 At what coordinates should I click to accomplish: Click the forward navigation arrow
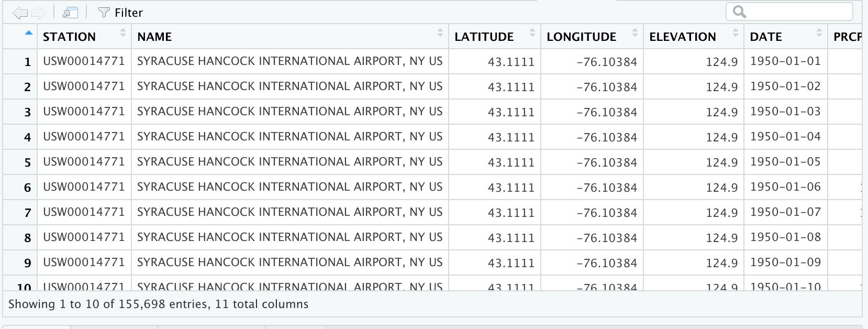(38, 13)
